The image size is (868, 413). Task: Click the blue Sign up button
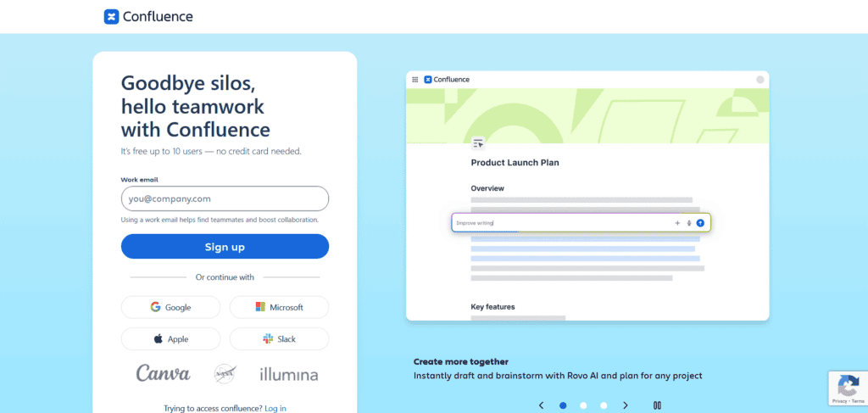point(225,247)
